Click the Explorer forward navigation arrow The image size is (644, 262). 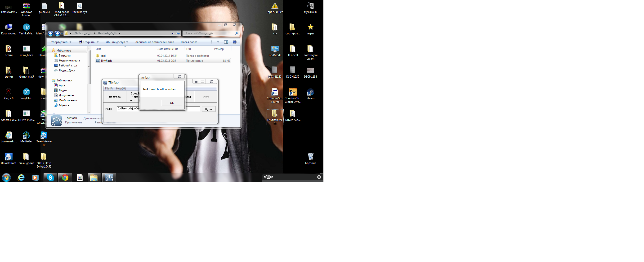click(x=57, y=33)
